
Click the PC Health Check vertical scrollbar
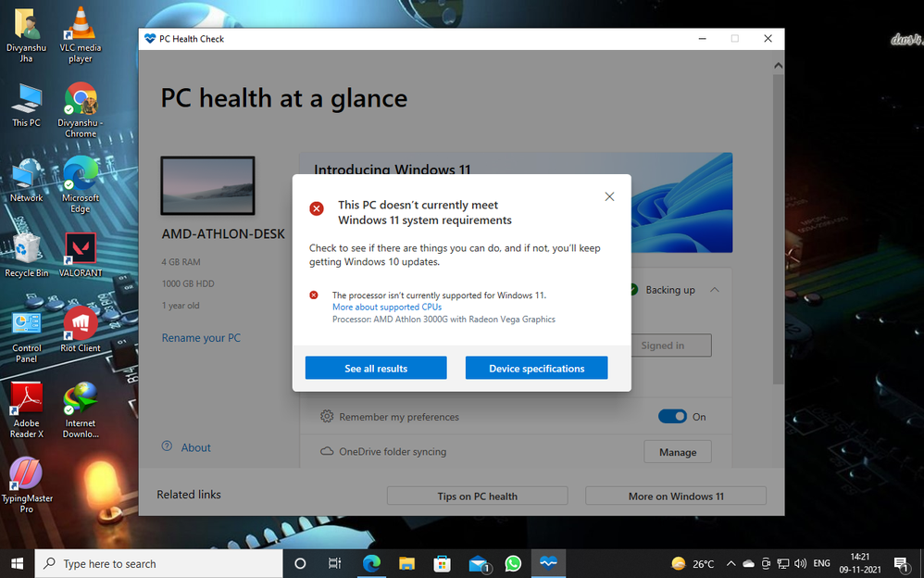point(779,229)
